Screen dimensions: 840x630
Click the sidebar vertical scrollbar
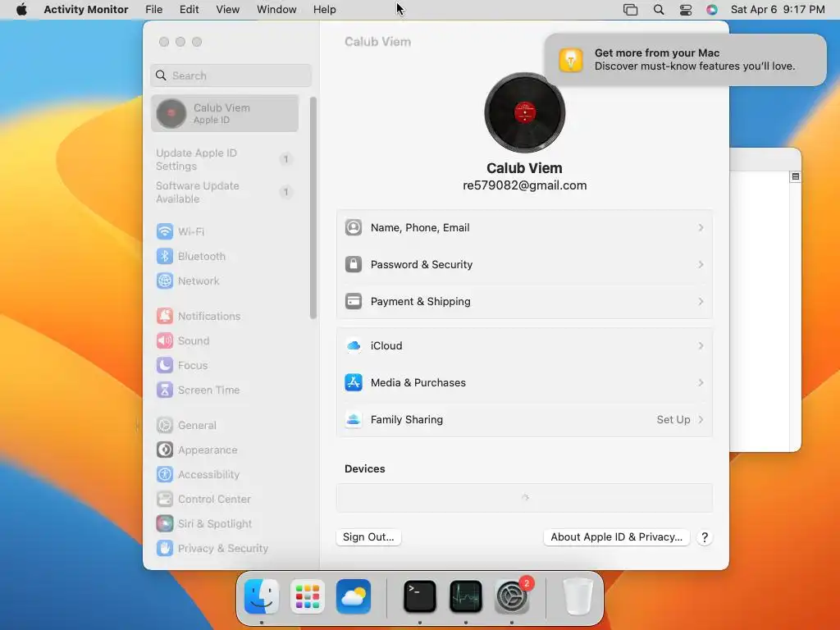coord(313,208)
